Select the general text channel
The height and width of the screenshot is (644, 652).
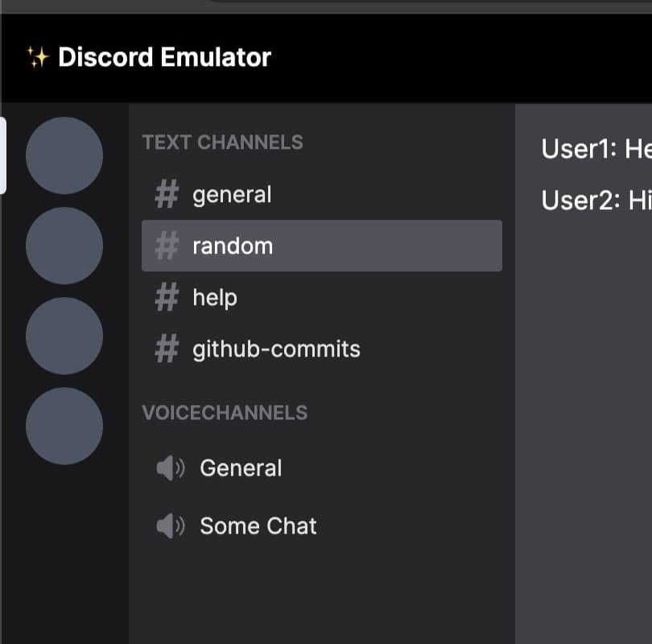(x=322, y=194)
